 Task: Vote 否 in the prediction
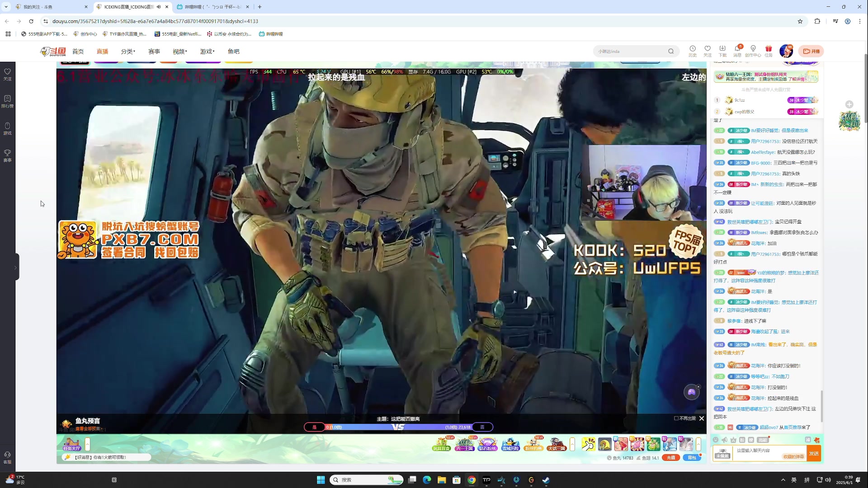(x=482, y=427)
